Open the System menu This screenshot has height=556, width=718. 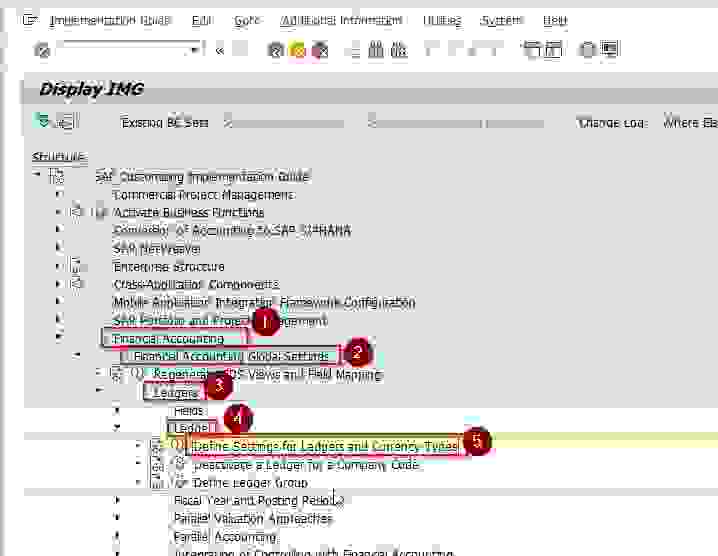coord(501,20)
